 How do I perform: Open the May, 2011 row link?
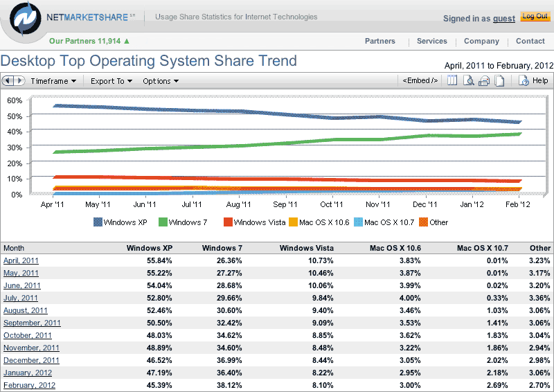point(21,274)
